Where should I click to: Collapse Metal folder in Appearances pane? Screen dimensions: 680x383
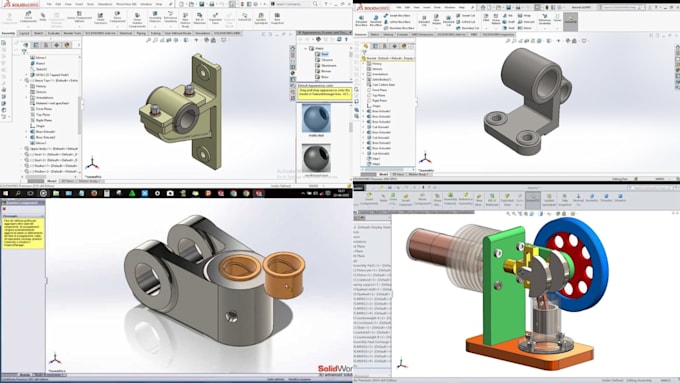click(x=306, y=49)
